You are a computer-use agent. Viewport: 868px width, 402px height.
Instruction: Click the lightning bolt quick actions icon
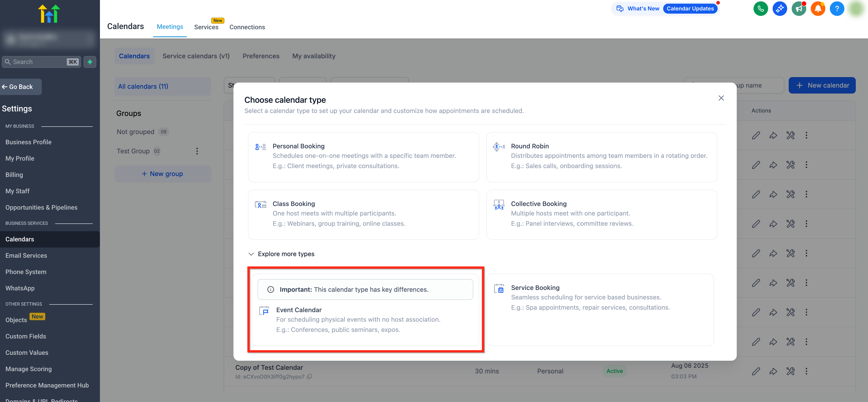point(90,62)
